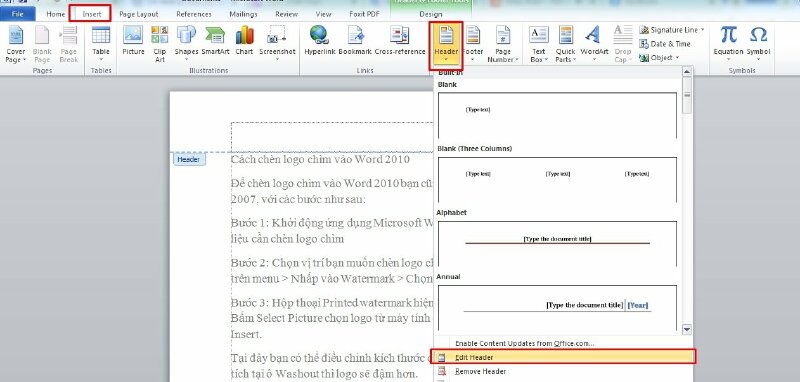Insert a Hyperlink
The width and height of the screenshot is (800, 382).
[319, 41]
